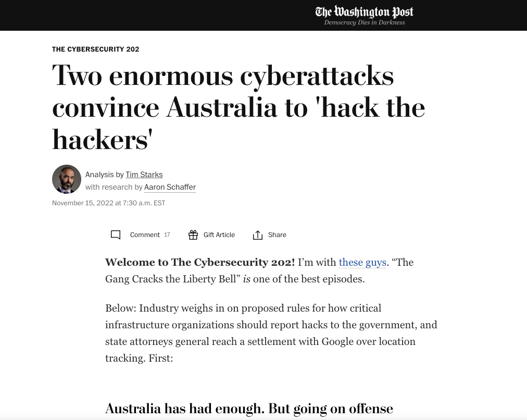Screen dimensions: 527x420
Task: Click the "Democracy Dies in Darkness" tagline
Action: (x=364, y=22)
